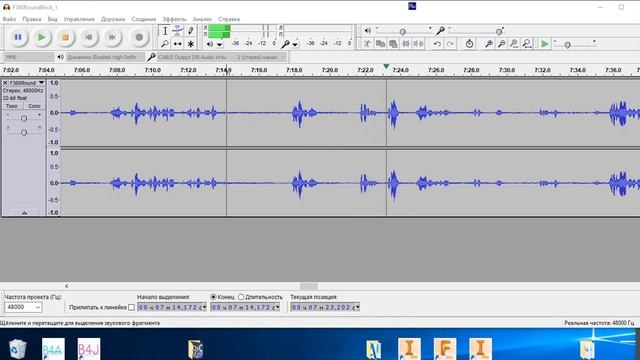Screen dimensions: 640x360
Task: Open current position time format arrow
Action: pos(358,307)
